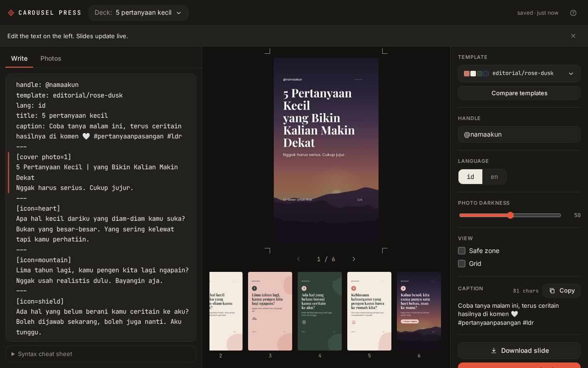The image size is (588, 368).
Task: Click the Download slide button
Action: point(519,351)
